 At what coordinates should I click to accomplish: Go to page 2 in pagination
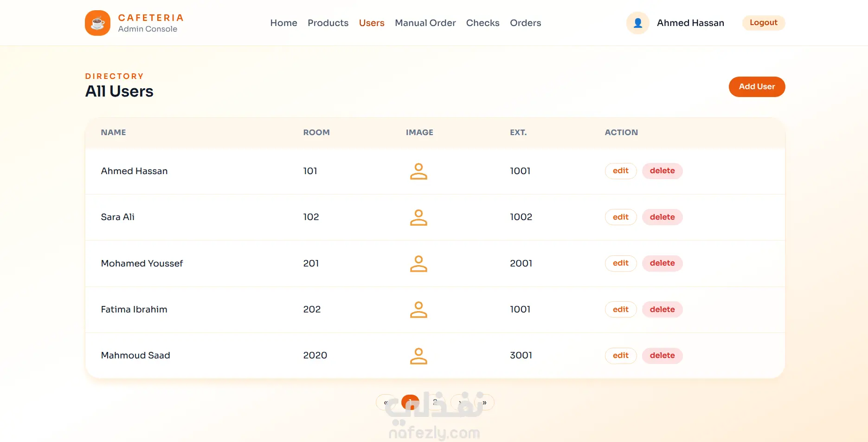(x=435, y=403)
